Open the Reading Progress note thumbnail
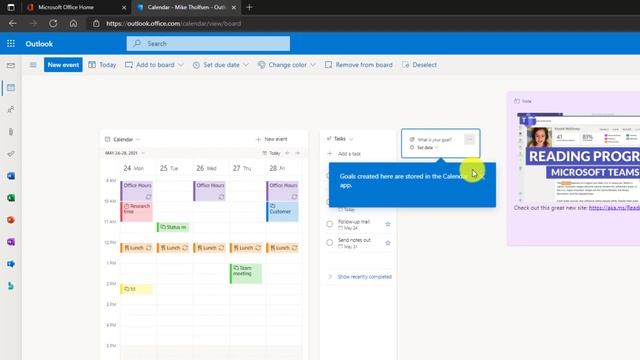This screenshot has height=360, width=640. coord(578,158)
